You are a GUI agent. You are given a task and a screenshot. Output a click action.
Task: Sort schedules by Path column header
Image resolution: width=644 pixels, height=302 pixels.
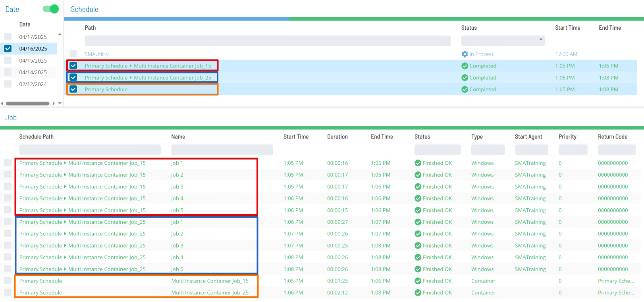[90, 28]
